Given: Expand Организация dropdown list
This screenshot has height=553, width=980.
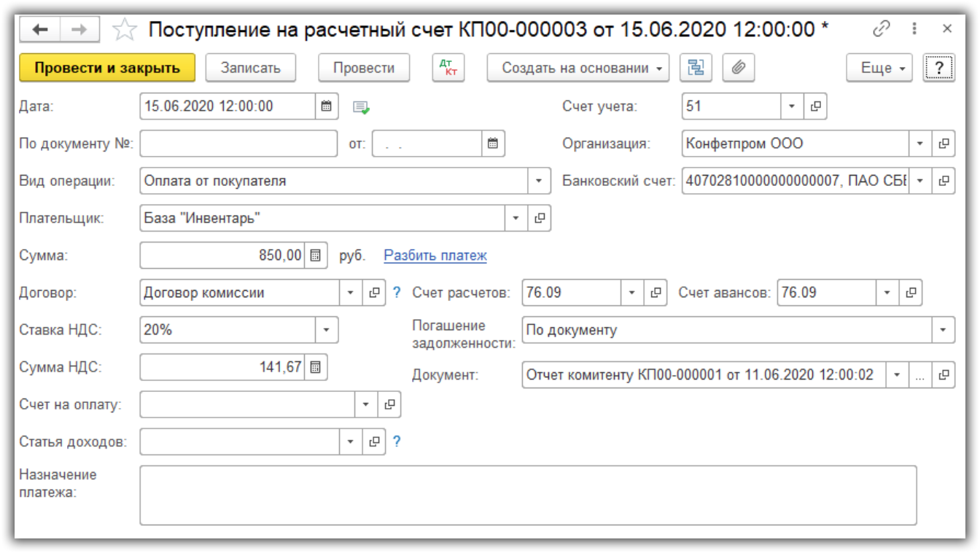Looking at the screenshot, I should click(x=919, y=144).
